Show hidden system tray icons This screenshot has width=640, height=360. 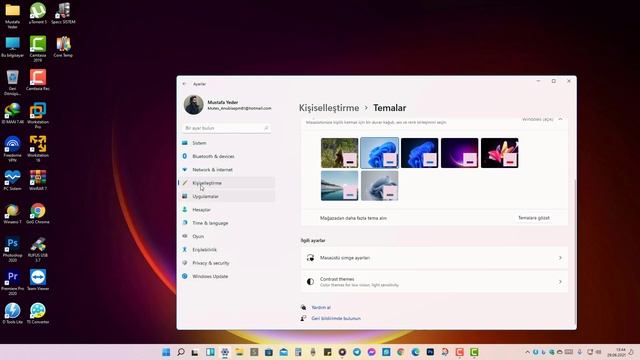click(527, 352)
